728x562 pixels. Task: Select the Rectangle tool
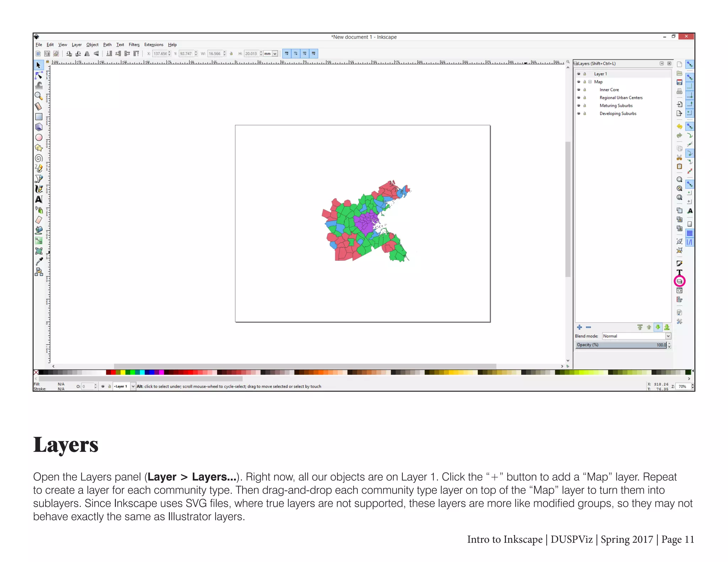38,117
